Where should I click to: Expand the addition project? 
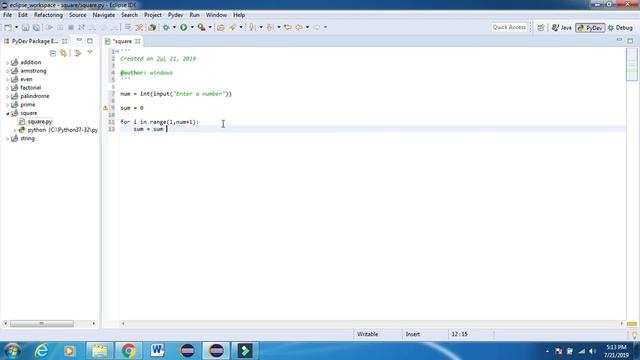click(x=7, y=62)
